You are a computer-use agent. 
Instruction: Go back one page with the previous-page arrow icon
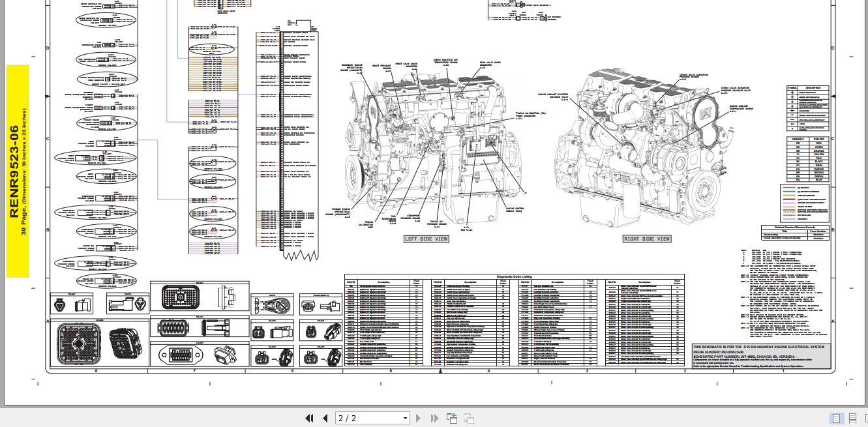click(325, 418)
